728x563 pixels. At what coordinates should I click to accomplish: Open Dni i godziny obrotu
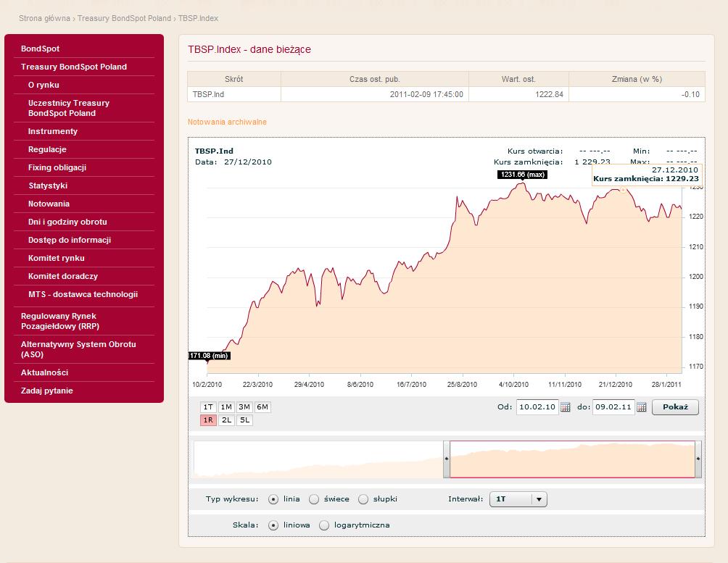click(67, 222)
